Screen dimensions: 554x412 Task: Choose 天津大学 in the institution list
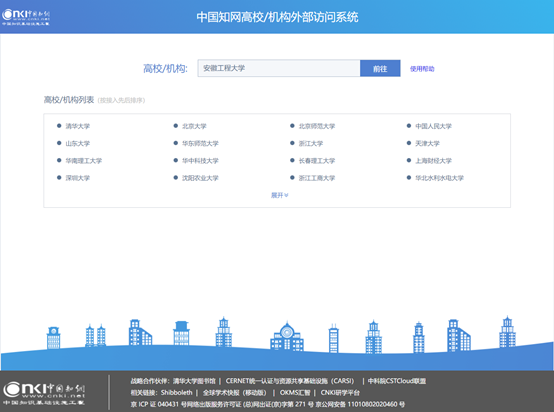(x=428, y=143)
